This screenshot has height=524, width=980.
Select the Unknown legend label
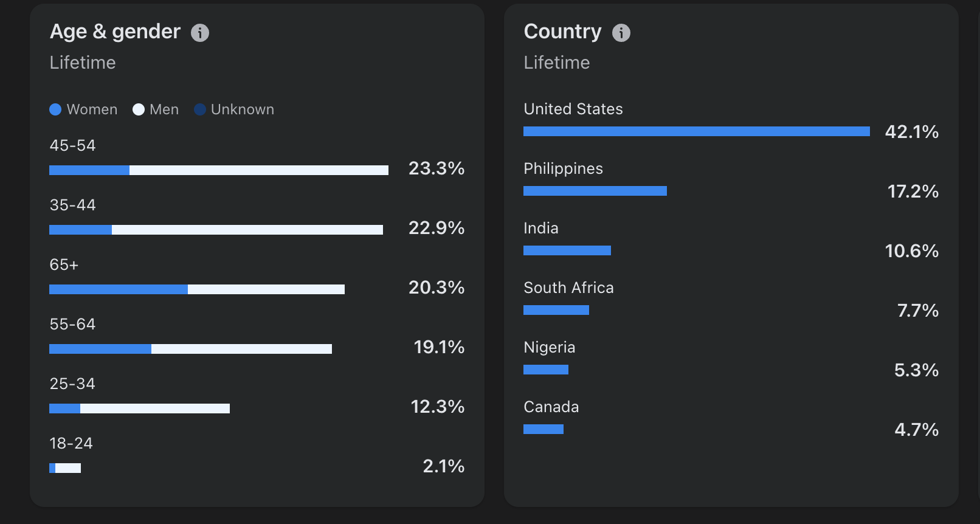pos(243,109)
